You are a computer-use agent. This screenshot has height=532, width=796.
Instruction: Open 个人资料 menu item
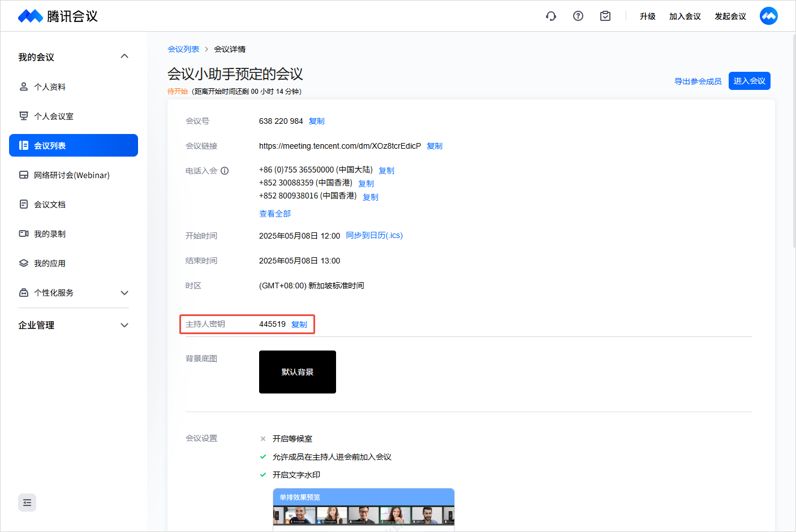click(x=74, y=86)
